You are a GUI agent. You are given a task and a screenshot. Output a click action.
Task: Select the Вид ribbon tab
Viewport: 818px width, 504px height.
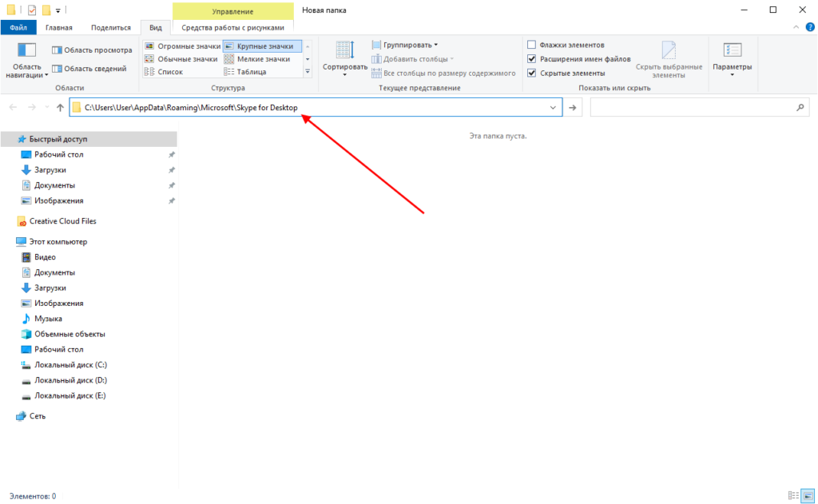(x=156, y=28)
